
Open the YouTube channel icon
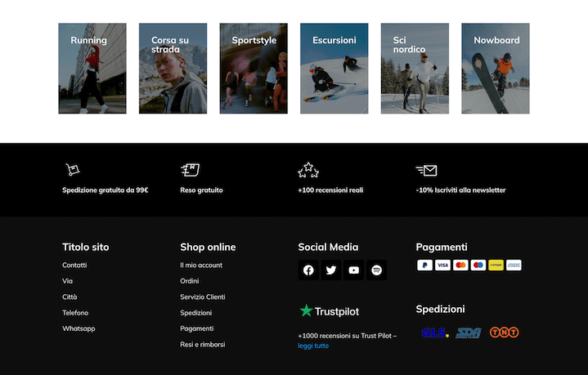pos(353,270)
